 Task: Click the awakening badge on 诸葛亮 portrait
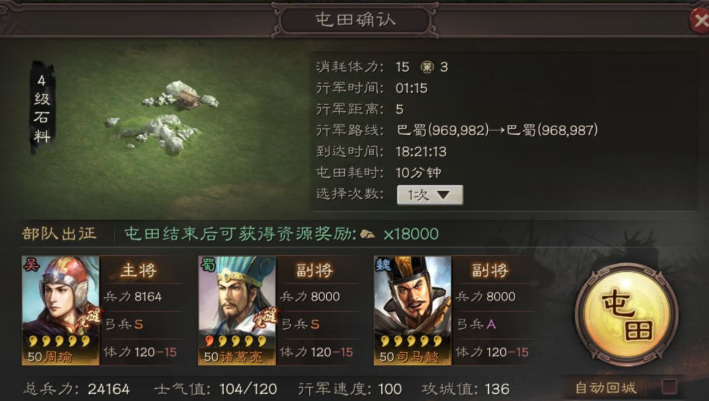pos(267,318)
